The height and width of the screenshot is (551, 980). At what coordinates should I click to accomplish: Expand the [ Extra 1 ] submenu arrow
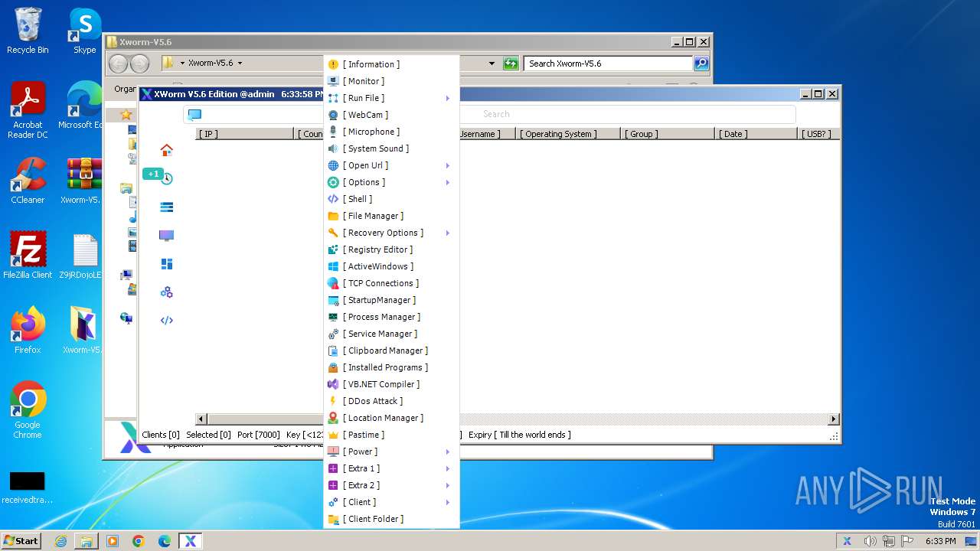(448, 468)
